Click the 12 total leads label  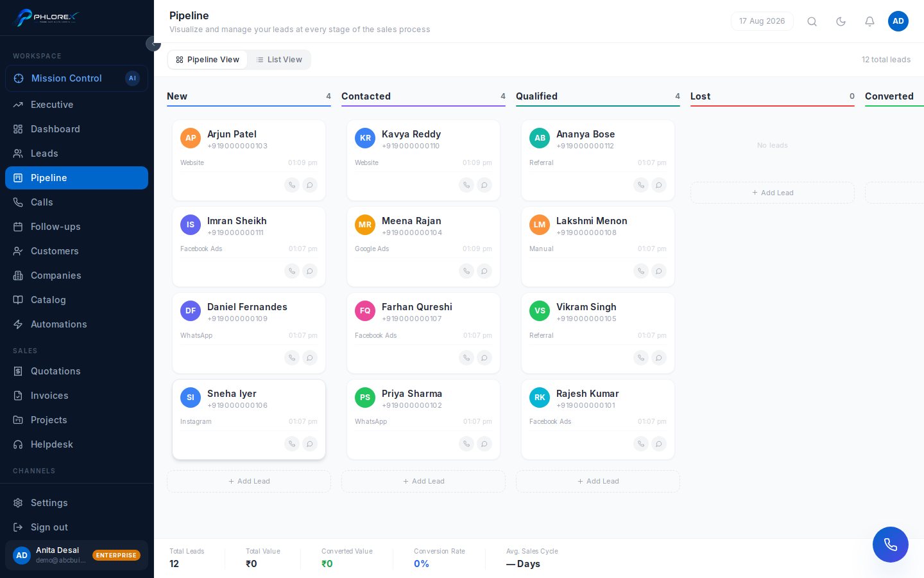tap(886, 60)
